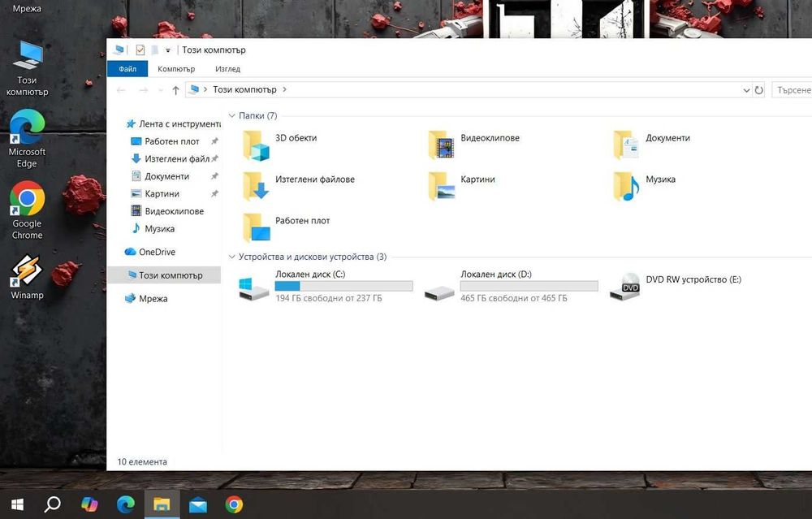Open the Документи folder in main pane

[x=651, y=145]
